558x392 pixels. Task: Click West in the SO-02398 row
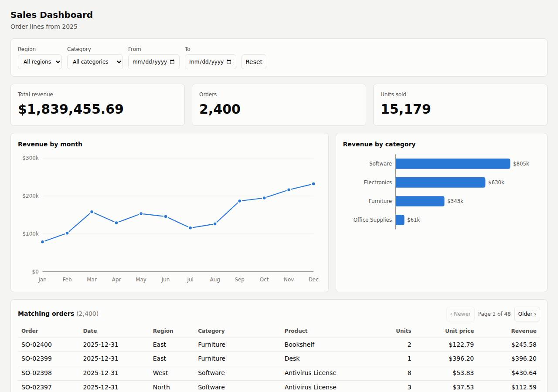pos(160,373)
